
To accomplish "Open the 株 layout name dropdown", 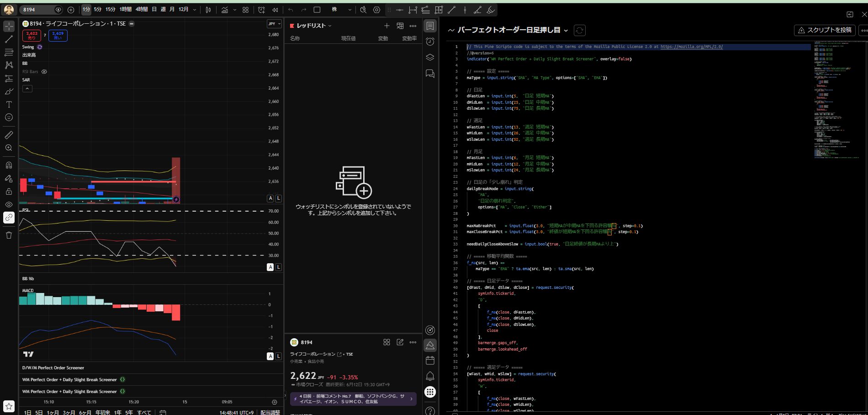I will click(x=341, y=10).
